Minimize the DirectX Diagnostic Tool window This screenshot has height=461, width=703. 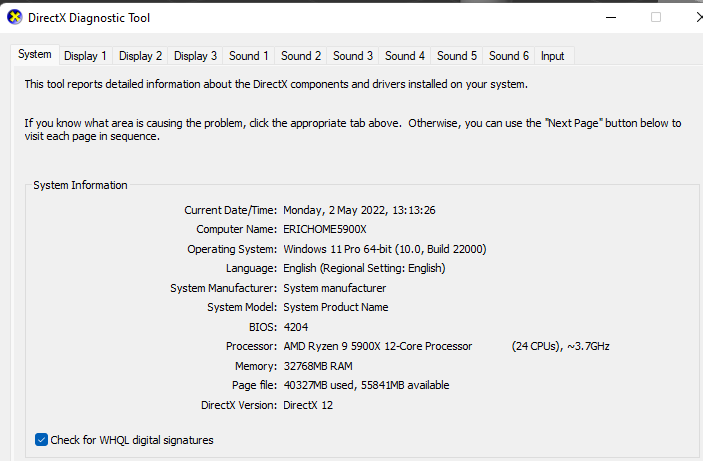611,17
